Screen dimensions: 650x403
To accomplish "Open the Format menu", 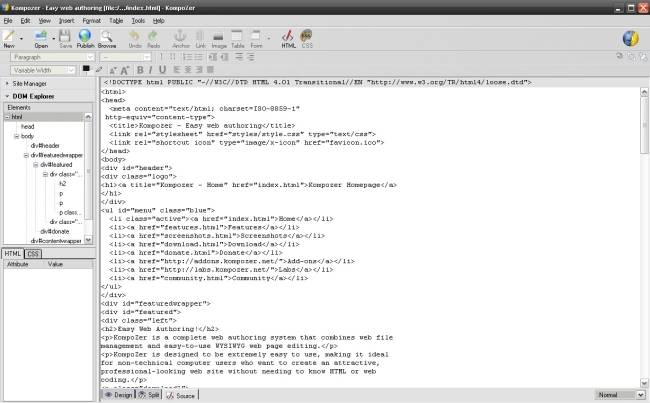I will pos(91,20).
